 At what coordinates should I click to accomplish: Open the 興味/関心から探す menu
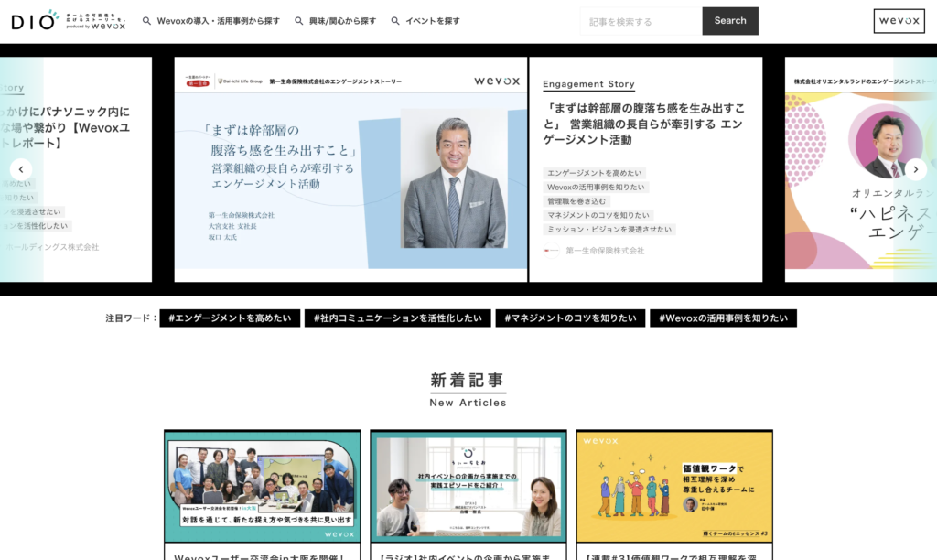tap(342, 21)
